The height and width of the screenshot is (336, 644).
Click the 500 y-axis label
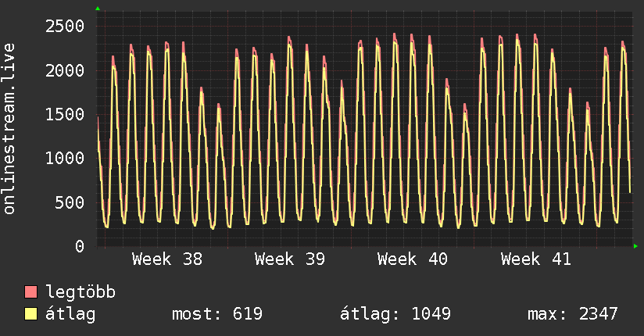coord(70,202)
